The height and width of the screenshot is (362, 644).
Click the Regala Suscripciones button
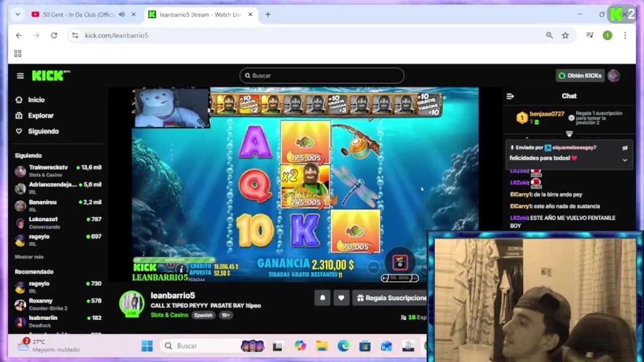[x=391, y=298]
